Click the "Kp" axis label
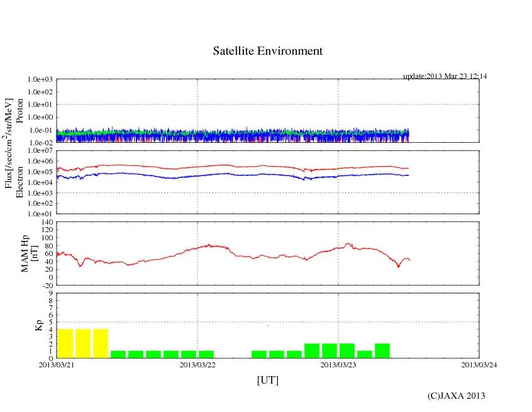 (x=39, y=325)
